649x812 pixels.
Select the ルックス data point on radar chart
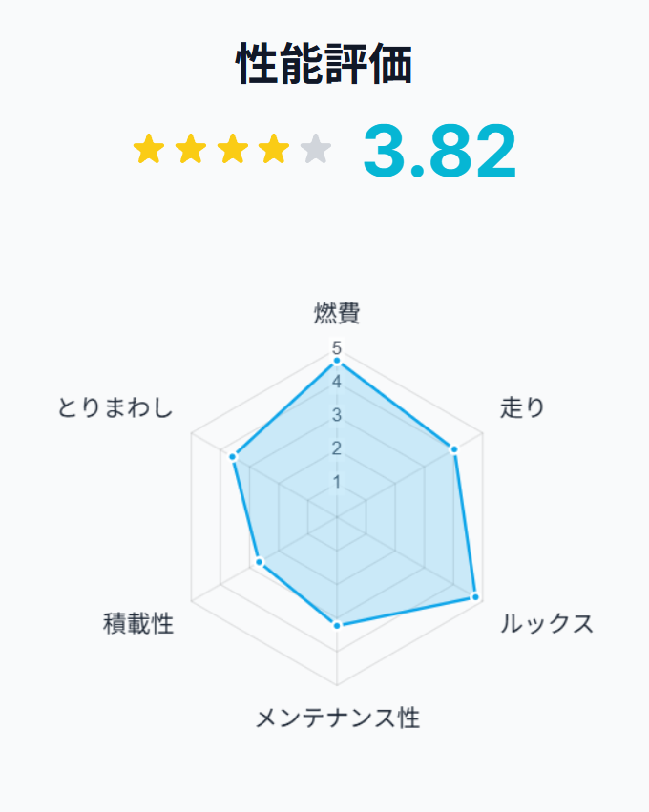point(475,597)
